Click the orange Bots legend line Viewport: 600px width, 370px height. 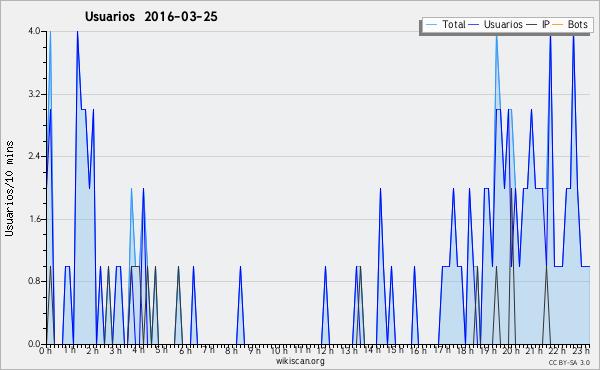click(558, 25)
